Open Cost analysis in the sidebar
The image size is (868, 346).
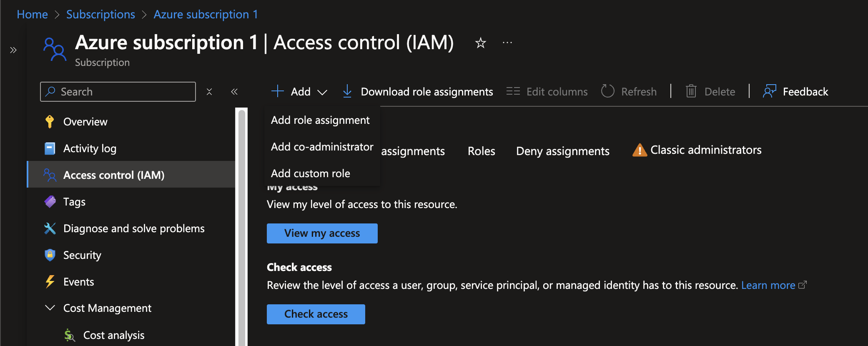[x=114, y=335]
